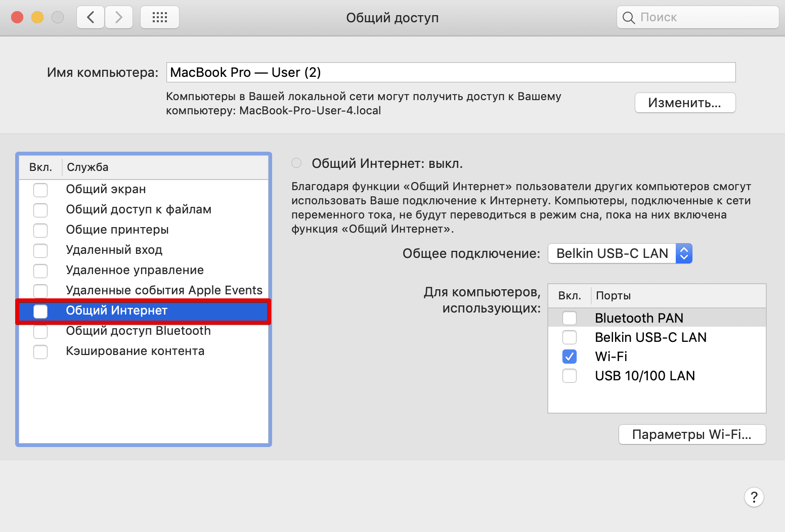Screen dimensions: 785x532
Task: Click the help question mark button
Action: pos(754,497)
